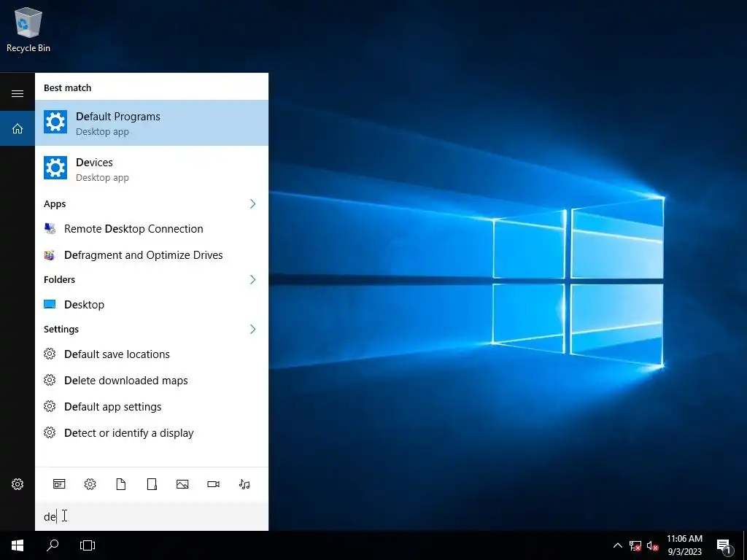Open Default save locations setting
747x560 pixels.
(x=152, y=354)
